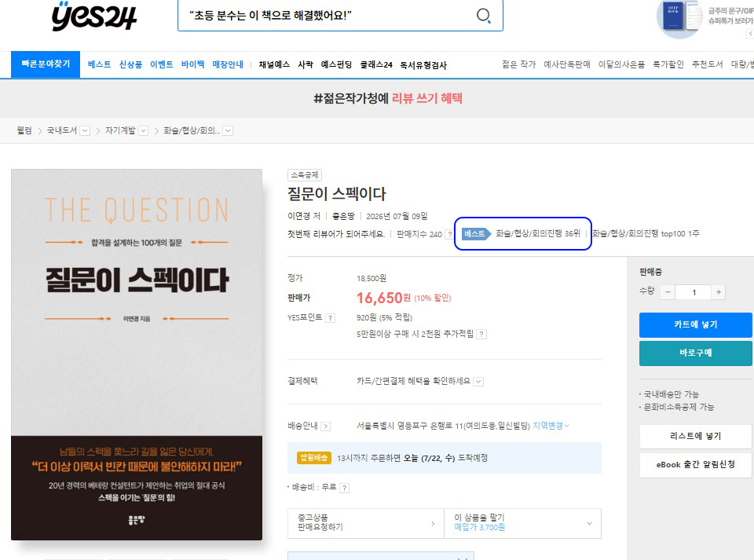
Task: Click the book cover image
Action: [x=137, y=355]
